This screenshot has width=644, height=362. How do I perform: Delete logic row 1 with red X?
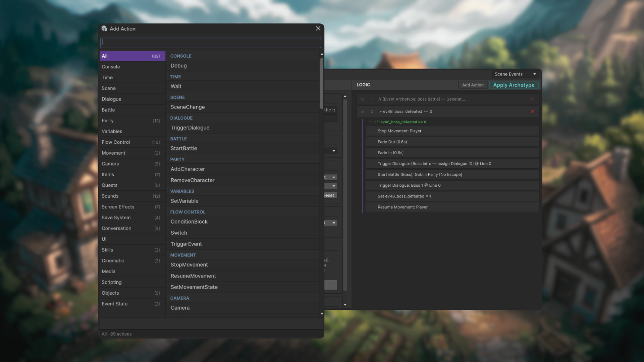(532, 99)
